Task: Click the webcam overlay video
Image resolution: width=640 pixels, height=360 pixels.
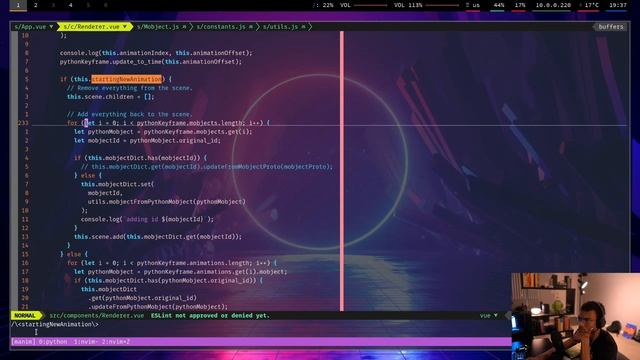Action: pos(576,316)
